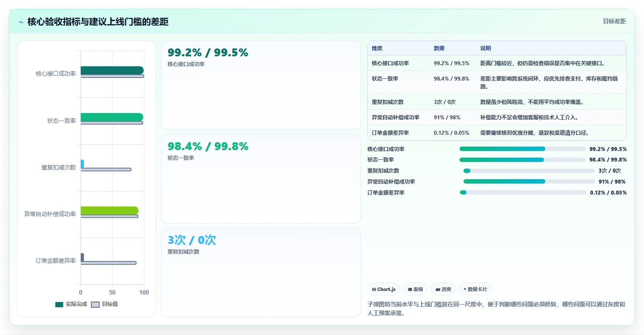Click the title 核心验收指标与建议上线门槛的差距
The width and height of the screenshot is (644, 335).
98,22
